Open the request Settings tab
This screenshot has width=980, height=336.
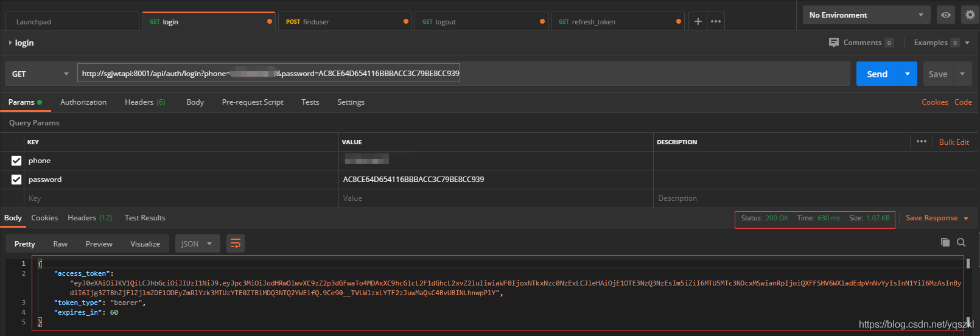(x=351, y=102)
